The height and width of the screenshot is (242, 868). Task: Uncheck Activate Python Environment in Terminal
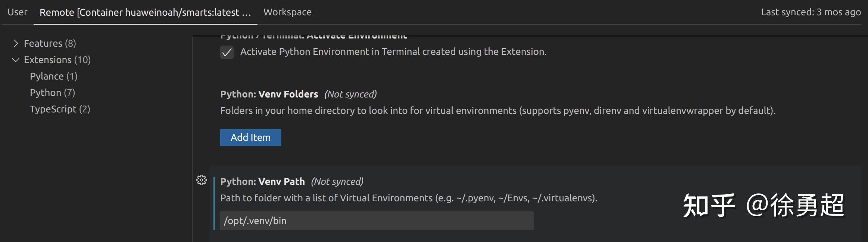click(227, 52)
